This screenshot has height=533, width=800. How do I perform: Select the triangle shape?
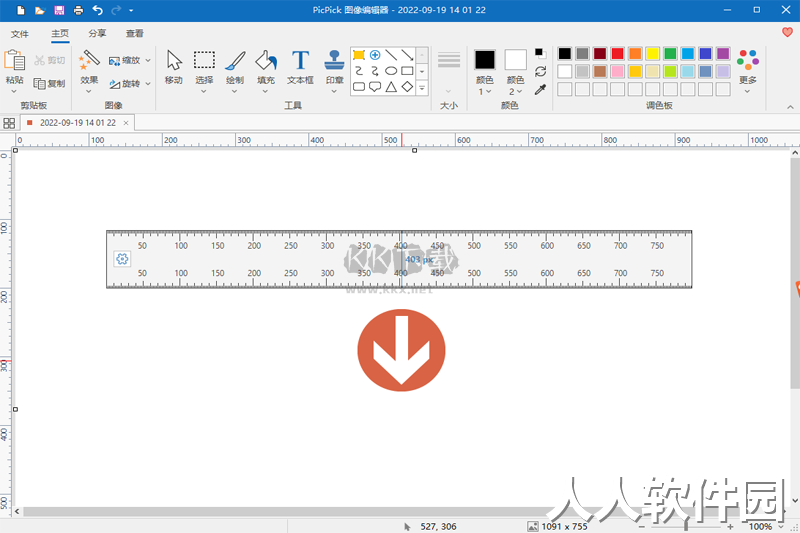pos(391,87)
